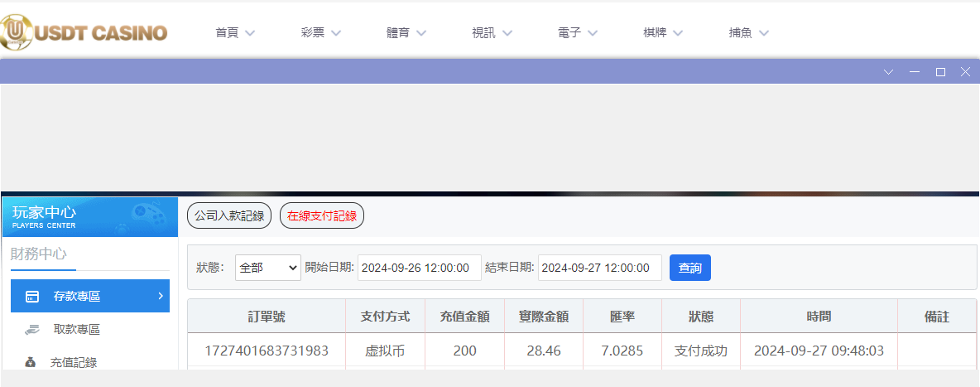Open the 電子 navigation menu

(578, 33)
